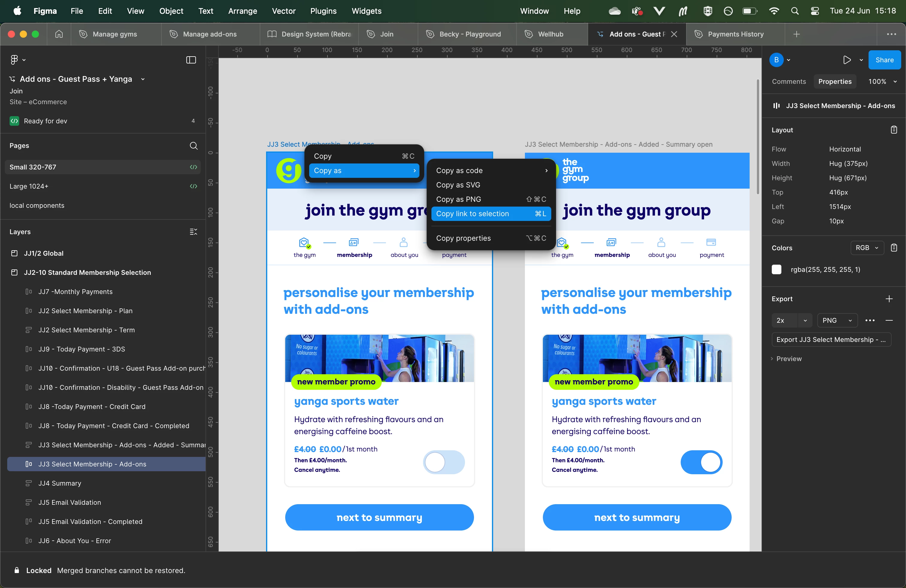Open the Arrange menu in menu bar
Viewport: 906px width, 588px height.
point(242,11)
